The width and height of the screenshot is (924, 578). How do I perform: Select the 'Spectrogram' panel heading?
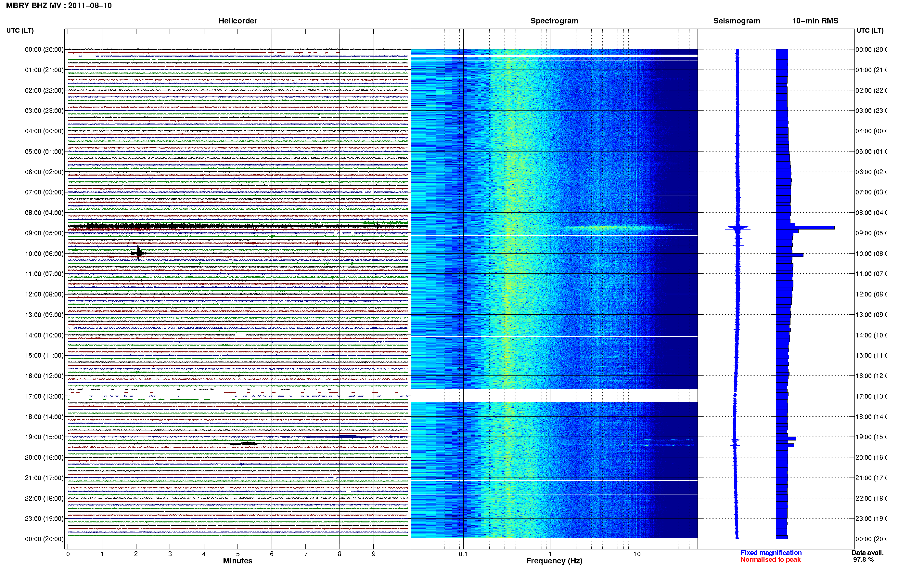554,21
